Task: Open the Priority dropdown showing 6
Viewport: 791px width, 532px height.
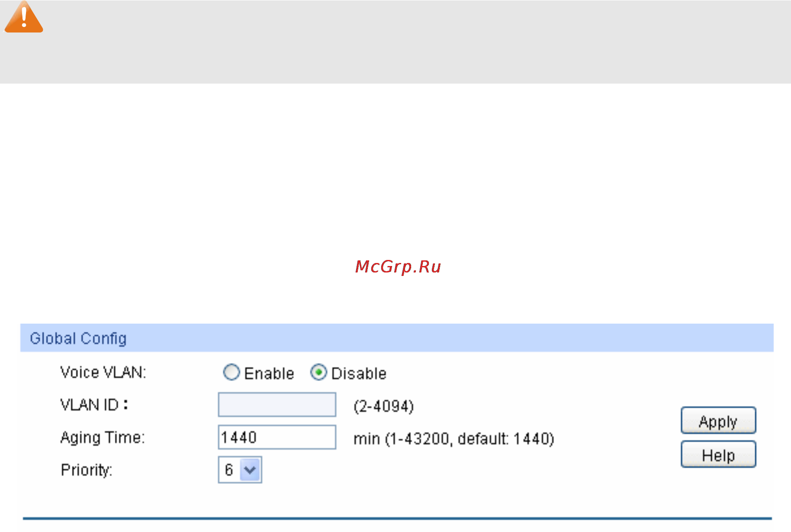Action: pos(240,470)
